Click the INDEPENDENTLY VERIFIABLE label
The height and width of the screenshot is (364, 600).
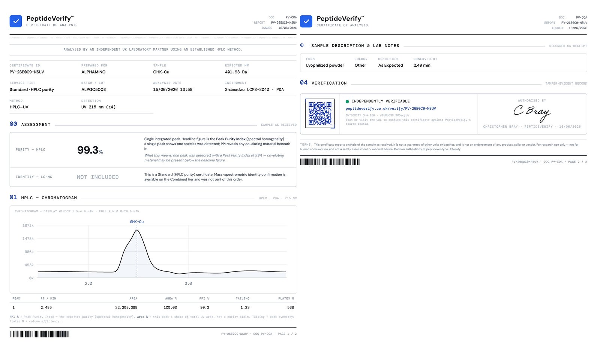[x=381, y=101]
